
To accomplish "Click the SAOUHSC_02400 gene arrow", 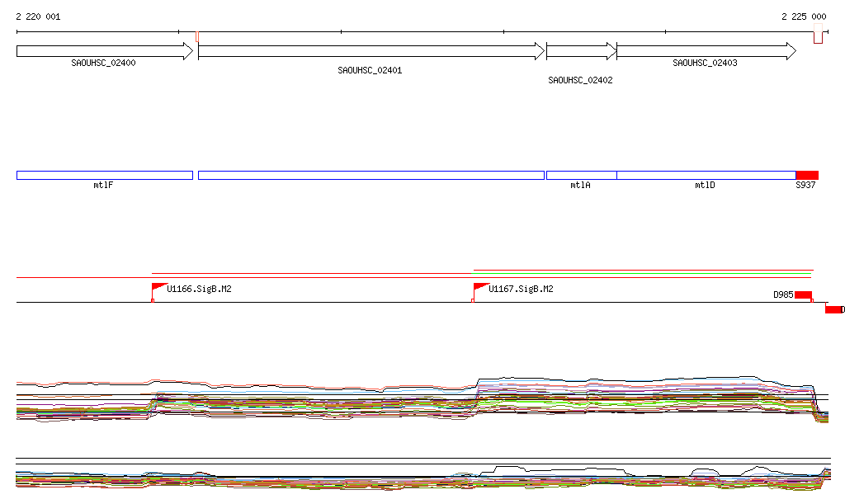I will 104,51.
